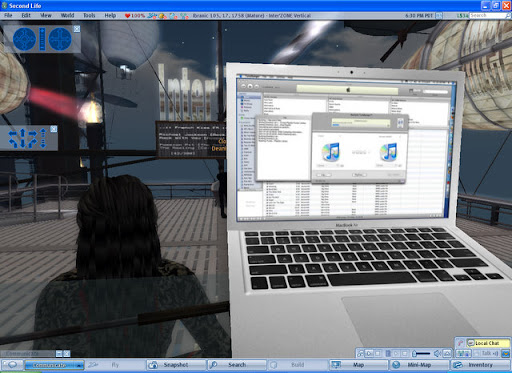This screenshot has width=512, height=373.
Task: Open the Inventory window
Action: pos(480,365)
